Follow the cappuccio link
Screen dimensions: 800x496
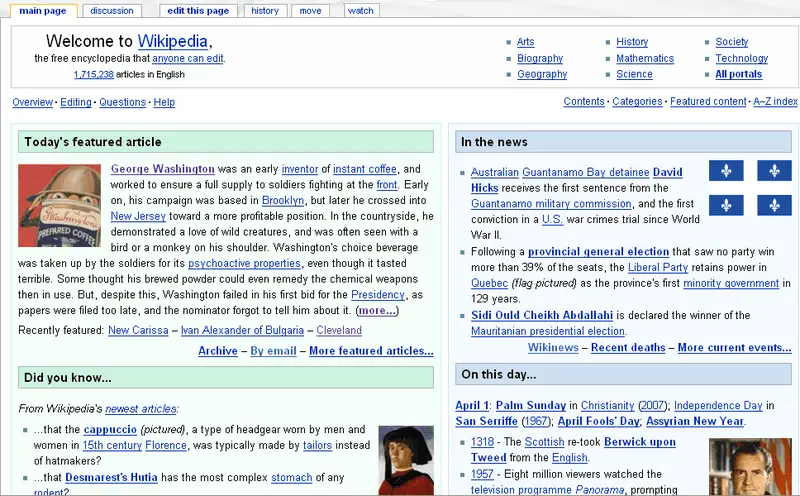click(110, 430)
